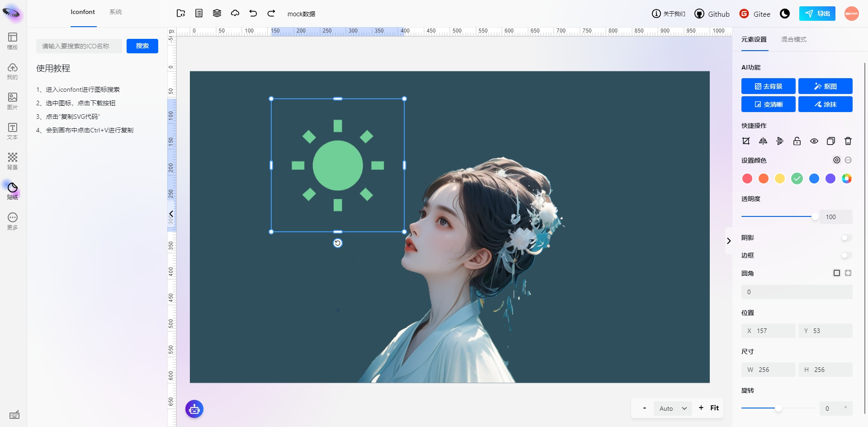Redo the last action
The height and width of the screenshot is (427, 868).
click(271, 14)
